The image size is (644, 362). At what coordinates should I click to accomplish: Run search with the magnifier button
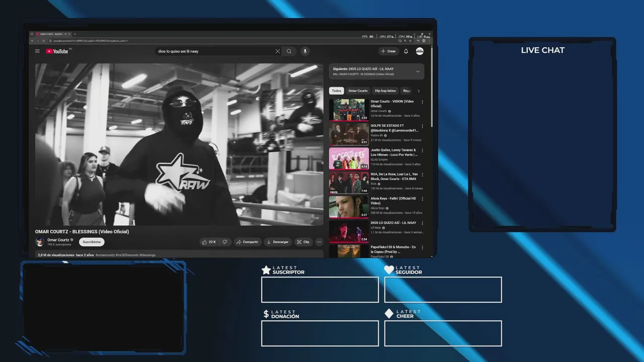point(289,51)
